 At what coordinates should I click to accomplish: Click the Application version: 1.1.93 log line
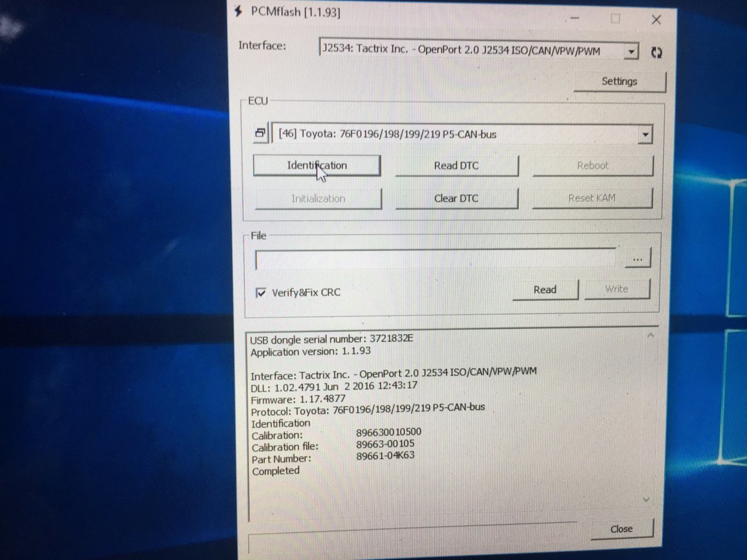pos(310,351)
